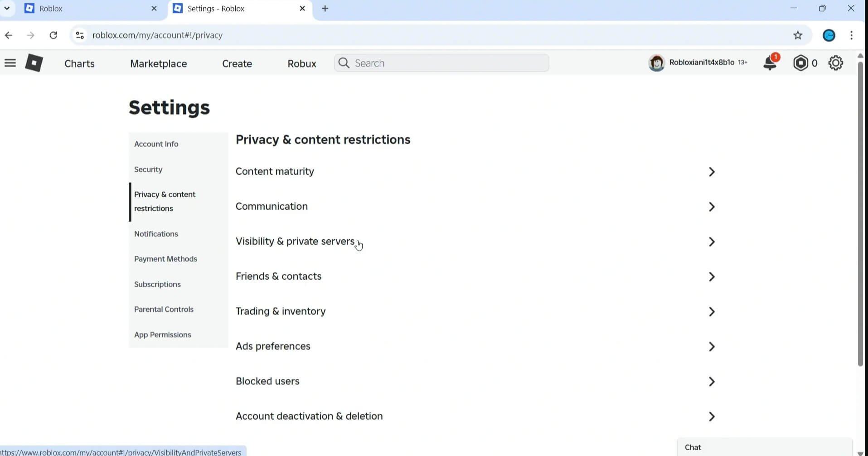Focus the Roblox search field
This screenshot has height=456, width=868.
tap(441, 63)
